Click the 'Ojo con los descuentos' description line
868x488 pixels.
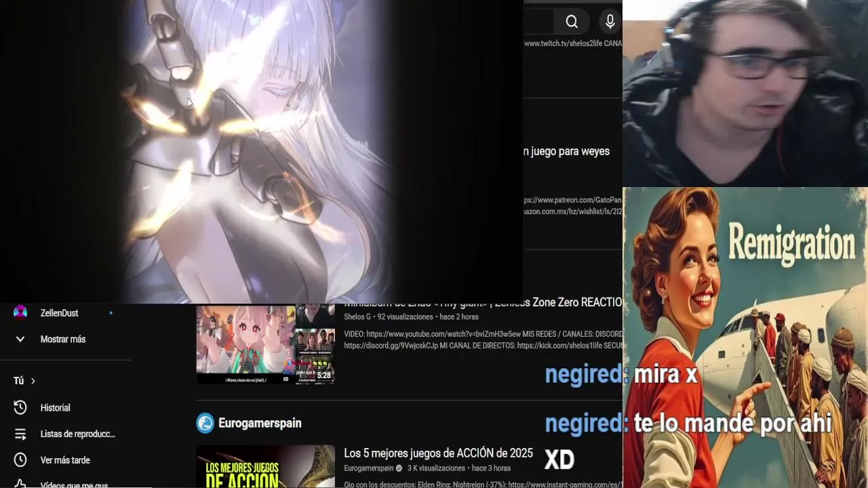[x=483, y=485]
